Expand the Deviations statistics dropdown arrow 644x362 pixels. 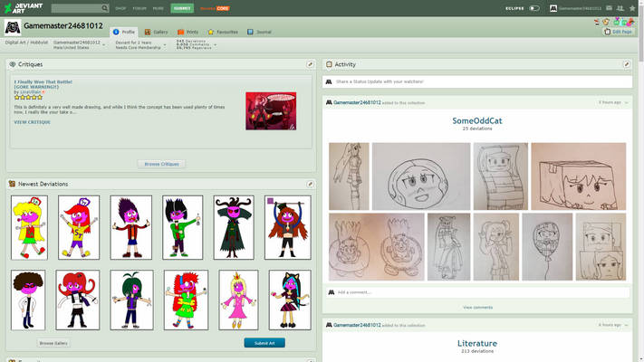coord(216,44)
